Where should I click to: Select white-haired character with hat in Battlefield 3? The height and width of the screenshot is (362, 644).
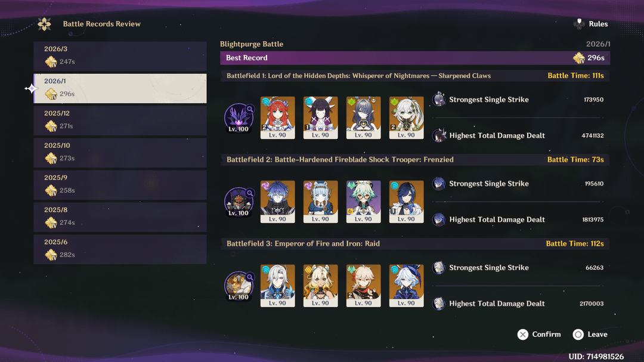[406, 286]
